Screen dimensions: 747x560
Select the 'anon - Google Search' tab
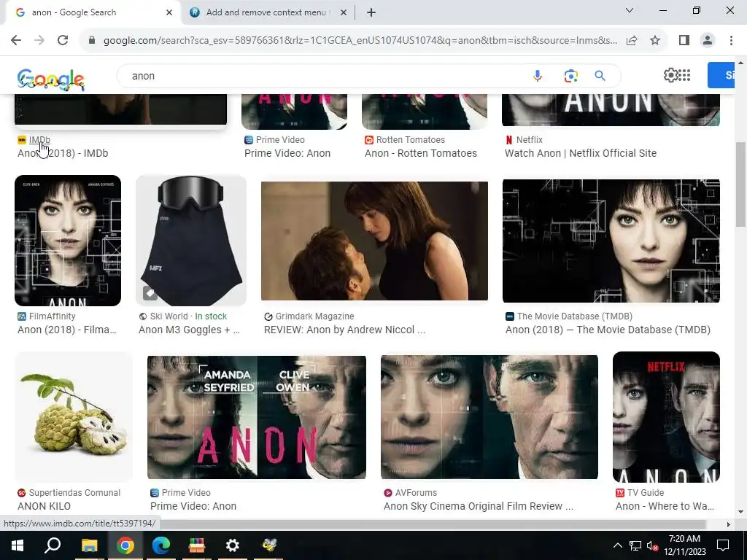click(x=93, y=12)
